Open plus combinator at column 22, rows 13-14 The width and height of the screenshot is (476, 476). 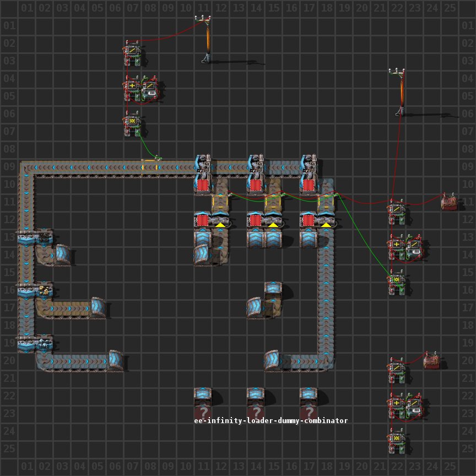coord(397,247)
